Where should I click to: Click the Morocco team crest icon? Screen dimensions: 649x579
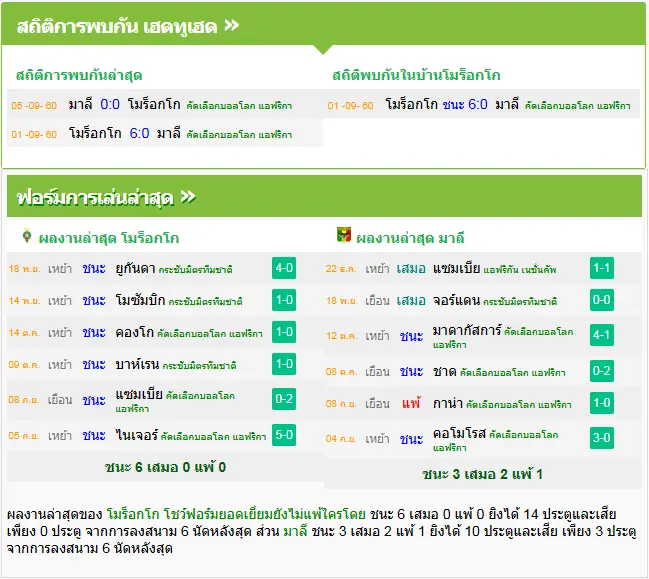[x=27, y=235]
